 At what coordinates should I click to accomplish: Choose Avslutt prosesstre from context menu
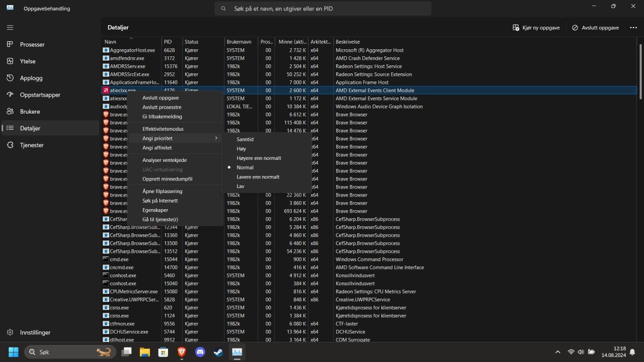click(162, 107)
